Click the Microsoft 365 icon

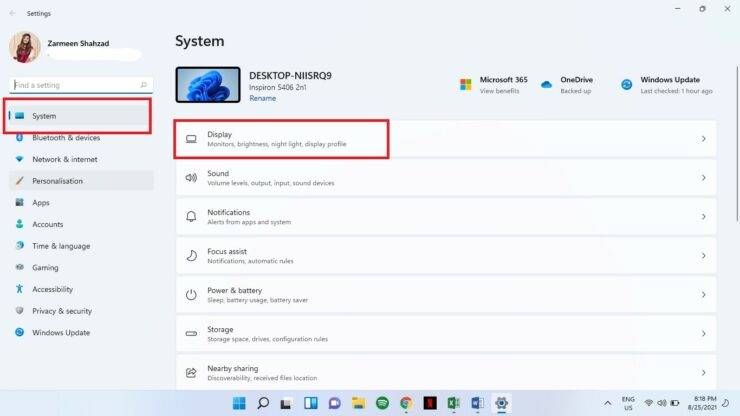click(x=465, y=85)
